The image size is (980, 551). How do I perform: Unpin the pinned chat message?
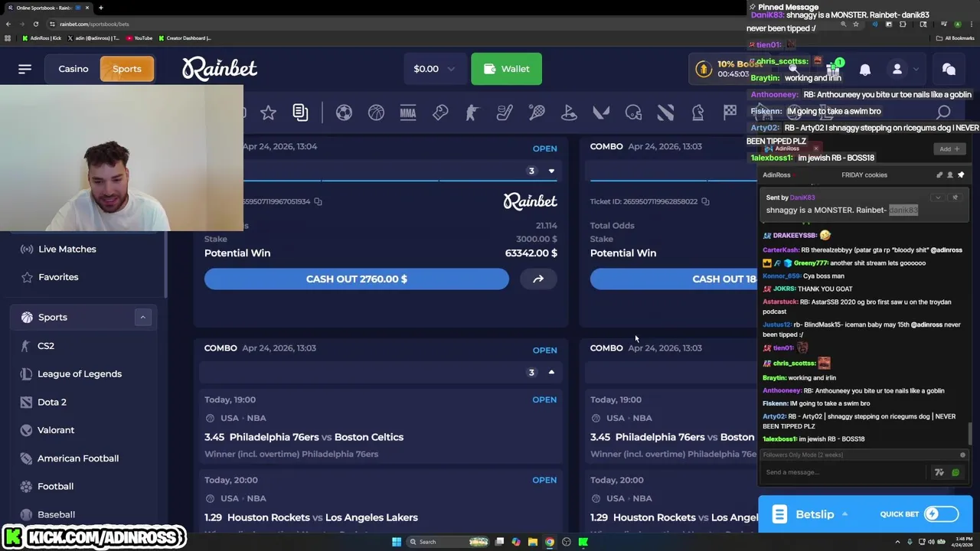955,197
